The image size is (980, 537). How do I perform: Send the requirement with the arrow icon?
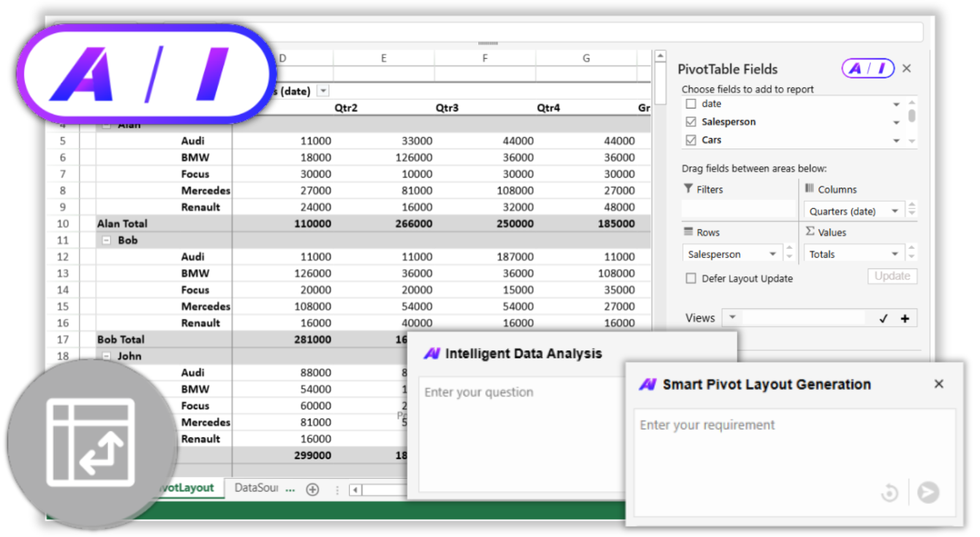[928, 492]
